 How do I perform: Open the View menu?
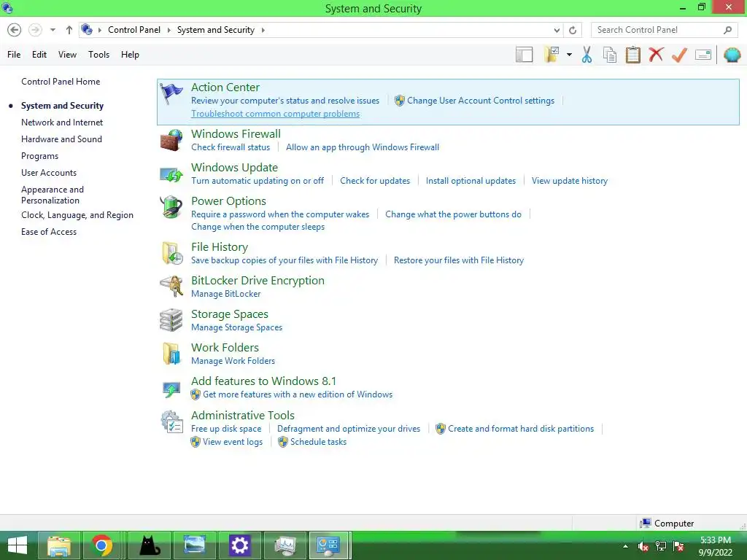tap(67, 55)
